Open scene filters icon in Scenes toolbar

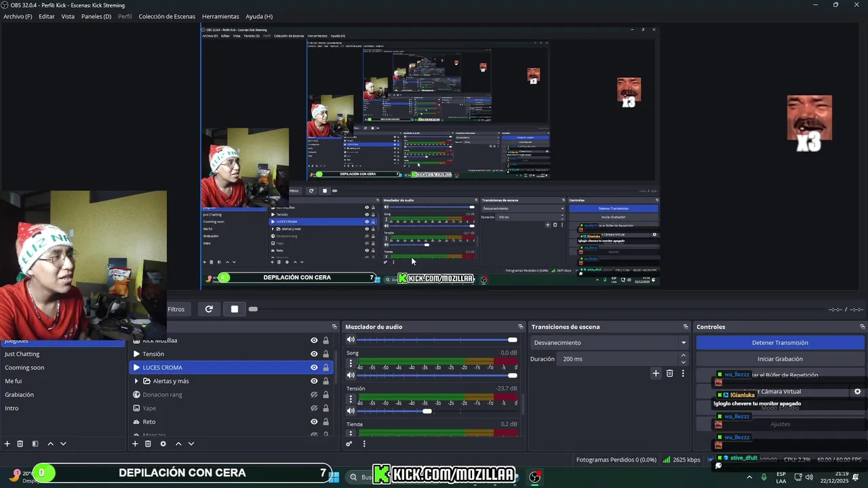(35, 444)
